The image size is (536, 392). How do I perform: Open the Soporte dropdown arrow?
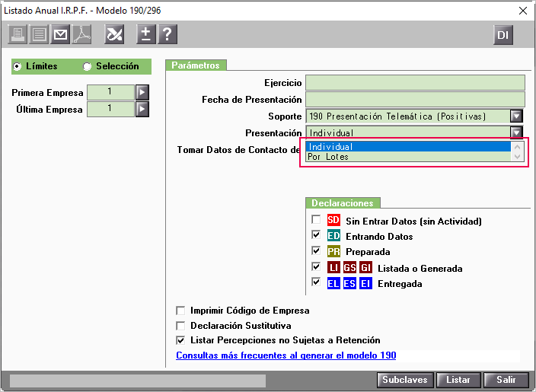pyautogui.click(x=516, y=116)
